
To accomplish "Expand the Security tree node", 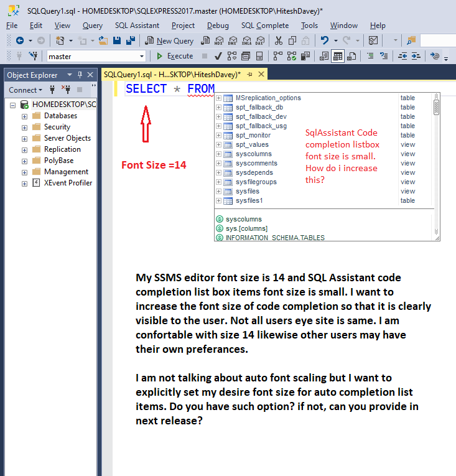I will pyautogui.click(x=25, y=128).
